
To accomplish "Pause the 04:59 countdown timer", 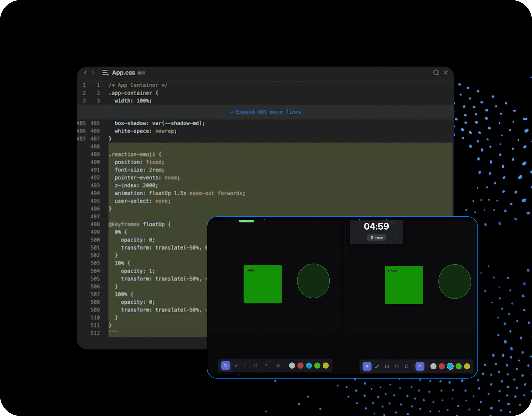I will (376, 238).
